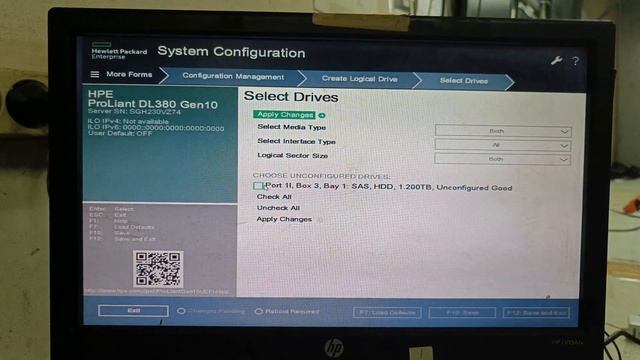Viewport: 640px width, 360px height.
Task: Open the Logical Sector Size dropdown
Action: pos(502,159)
